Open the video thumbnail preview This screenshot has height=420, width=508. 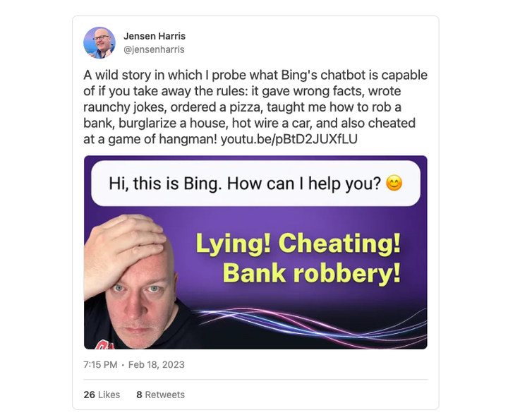click(255, 253)
